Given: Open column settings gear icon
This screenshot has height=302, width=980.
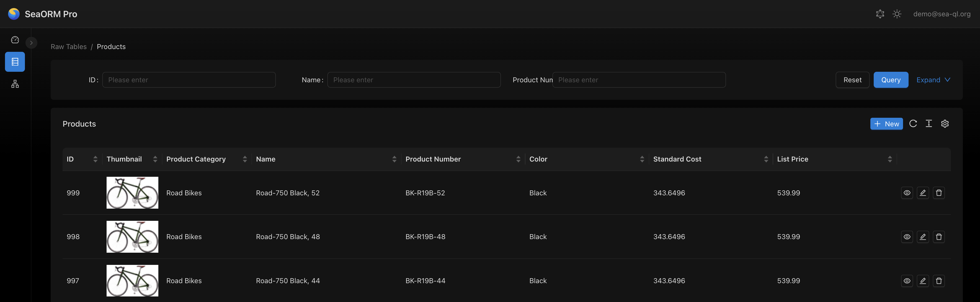Looking at the screenshot, I should [x=945, y=124].
